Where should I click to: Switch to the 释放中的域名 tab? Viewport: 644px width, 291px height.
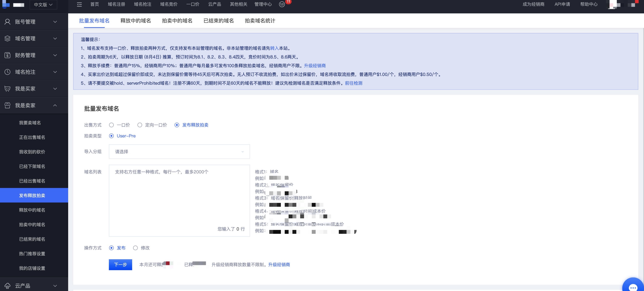click(135, 21)
